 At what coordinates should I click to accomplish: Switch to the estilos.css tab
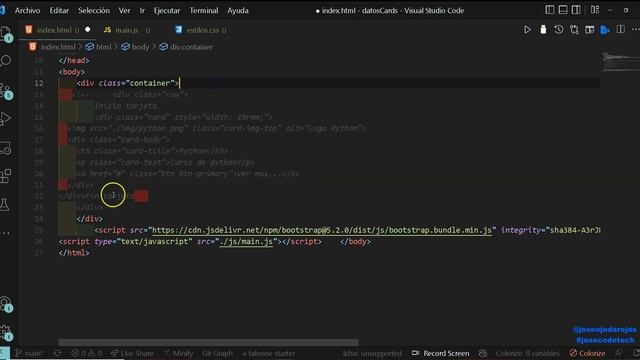point(203,30)
